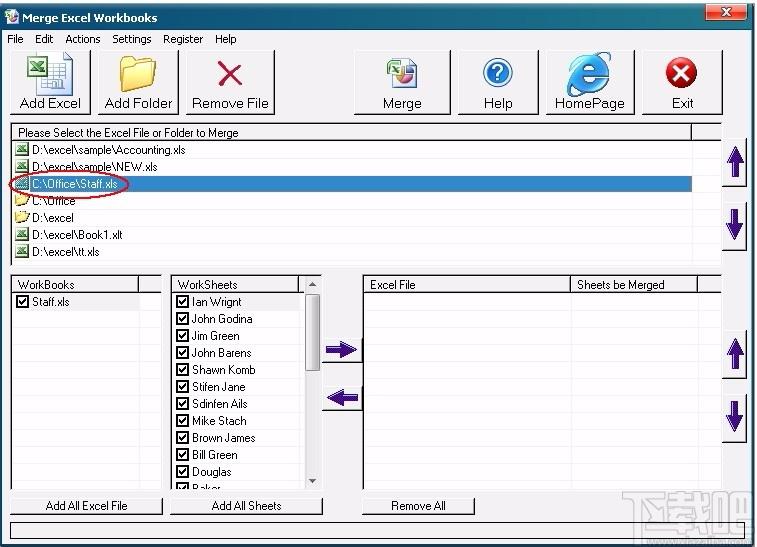Toggle the Douglas worksheet checkbox
The width and height of the screenshot is (757, 547).
tap(182, 472)
